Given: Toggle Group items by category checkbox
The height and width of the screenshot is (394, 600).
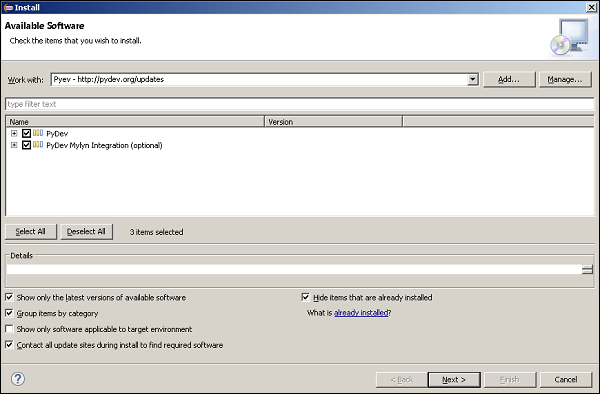Looking at the screenshot, I should pos(9,313).
